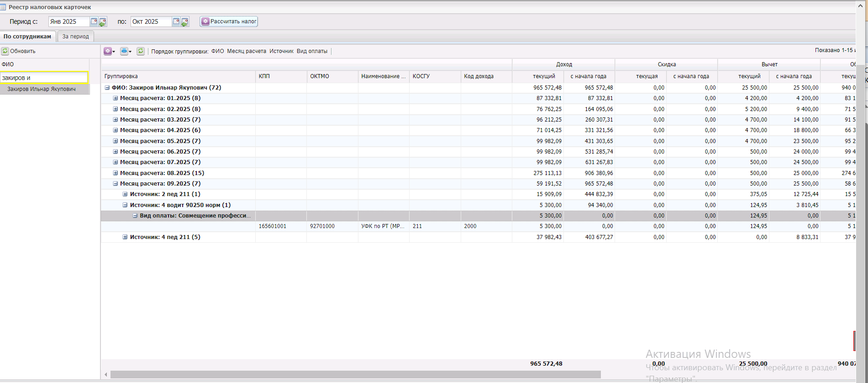Expand Месяц расчета: 04.2025 group
This screenshot has height=383, width=868.
click(x=116, y=130)
